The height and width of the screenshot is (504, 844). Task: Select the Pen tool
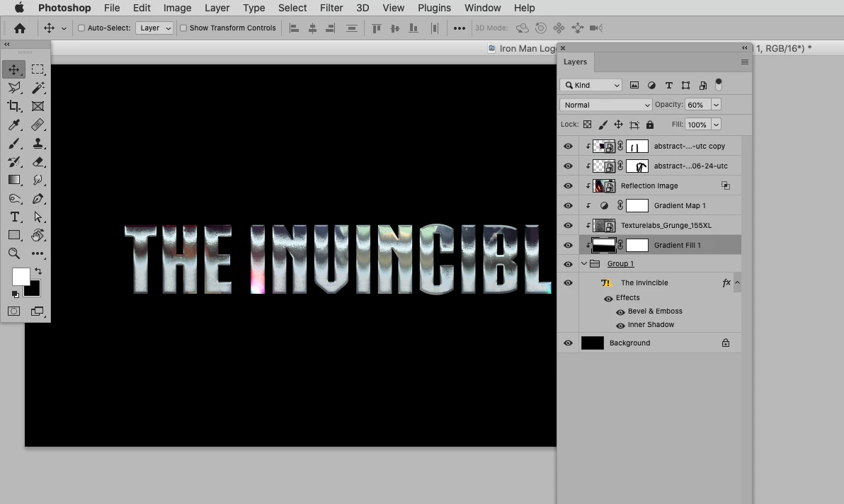tap(38, 198)
